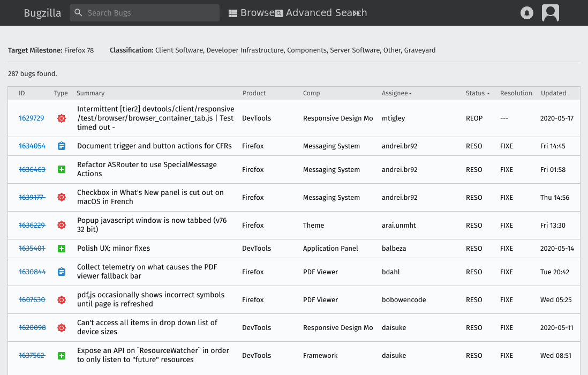
Task: Click the defect icon for bug 1636229
Action: 62,225
